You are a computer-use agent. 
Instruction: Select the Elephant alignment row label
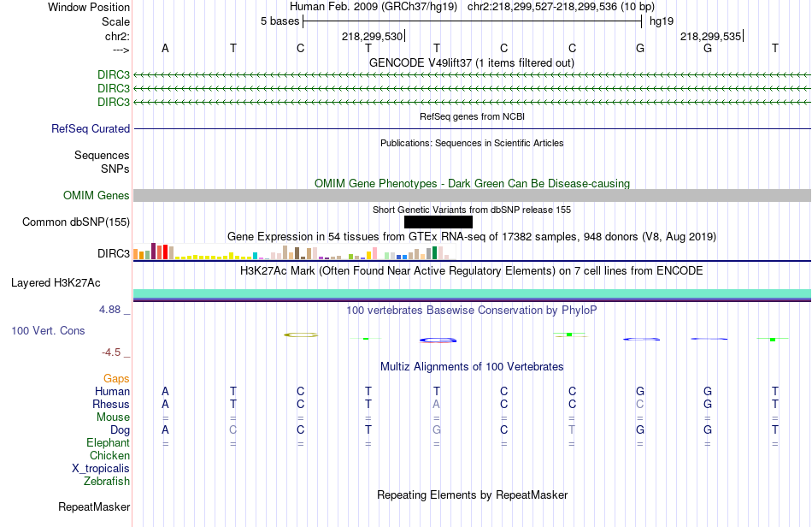[x=109, y=442]
